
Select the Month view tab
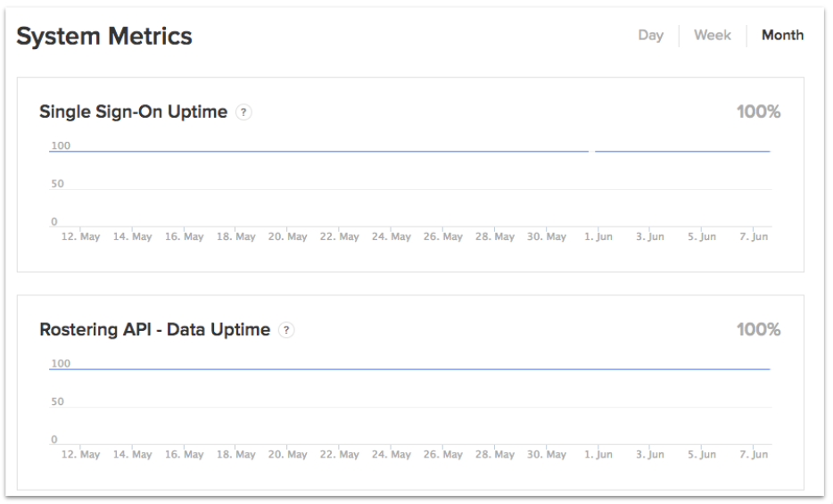pos(782,35)
